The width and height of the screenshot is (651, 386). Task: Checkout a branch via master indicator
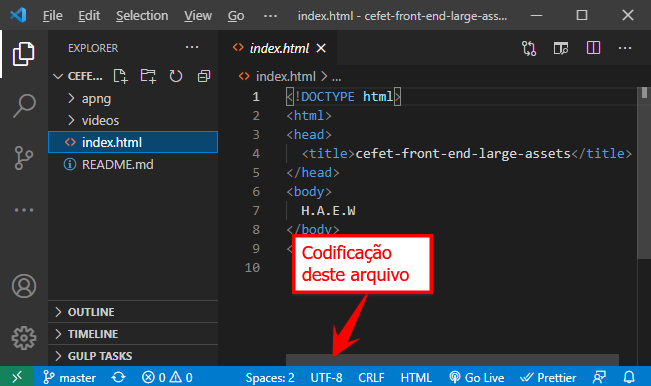(69, 377)
